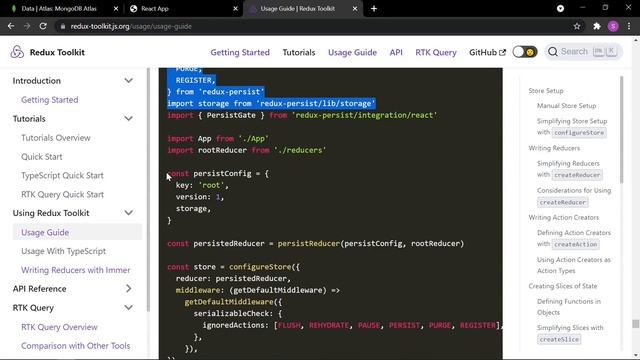Image resolution: width=640 pixels, height=360 pixels.
Task: Select the sidebar Usage Guide item
Action: [77, 232]
